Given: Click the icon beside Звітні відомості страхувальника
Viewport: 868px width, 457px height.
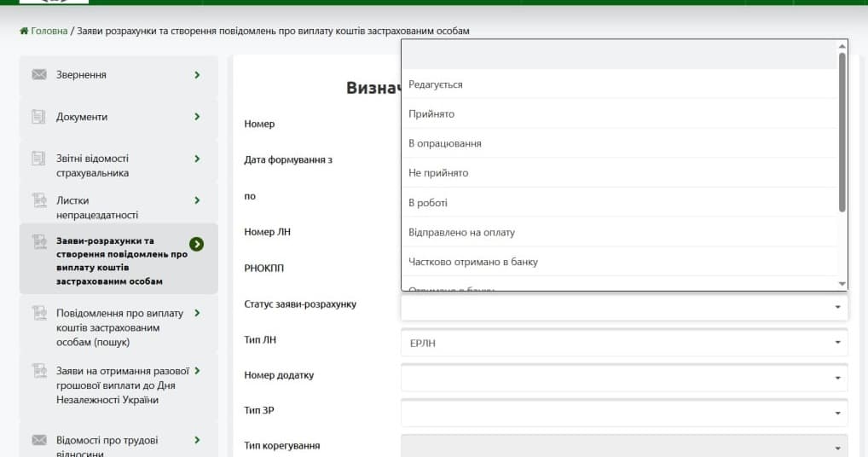Looking at the screenshot, I should [x=38, y=159].
